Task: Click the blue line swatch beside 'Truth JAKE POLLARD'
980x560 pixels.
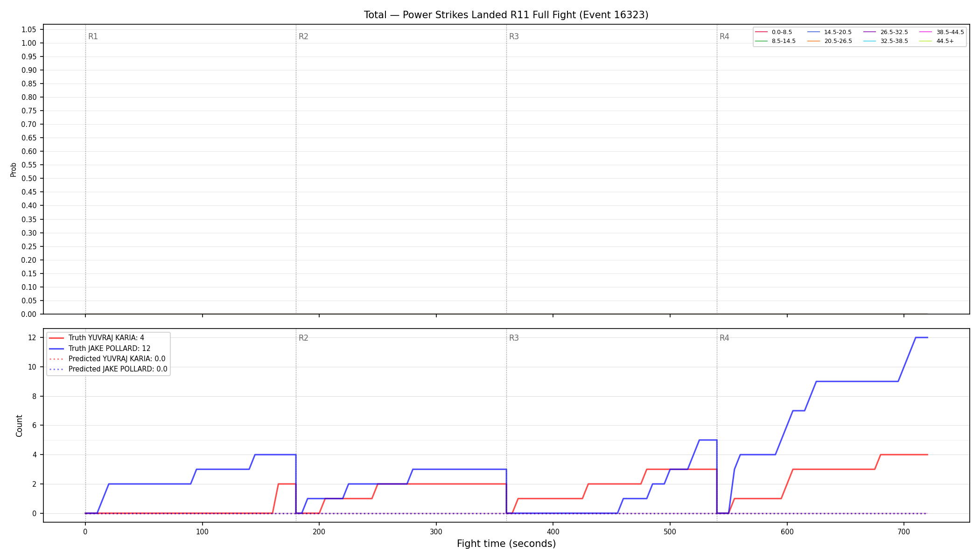Action: coord(56,349)
